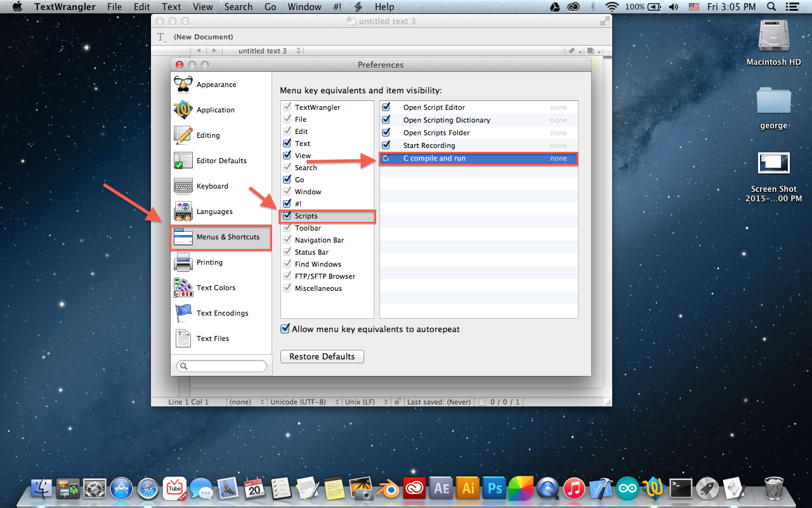Click the Restore Defaults button
The image size is (812, 508).
322,356
